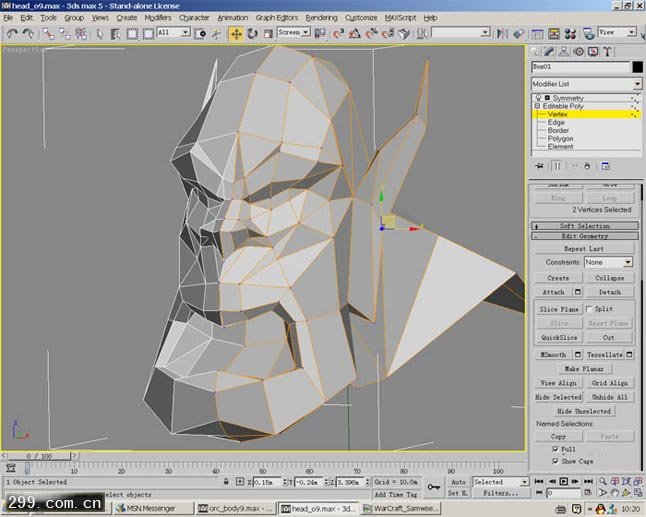Image resolution: width=646 pixels, height=517 pixels.
Task: Toggle the Full checkbox
Action: tap(555, 449)
